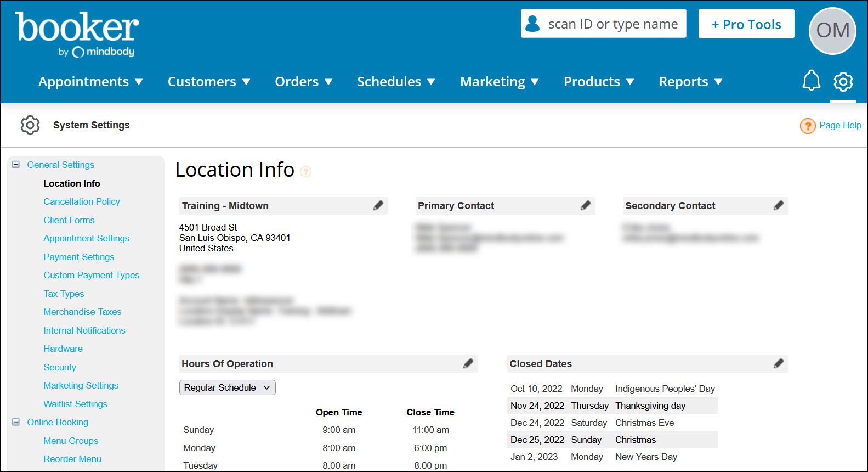
Task: Edit the Secondary Contact with pencil icon
Action: [x=778, y=205]
